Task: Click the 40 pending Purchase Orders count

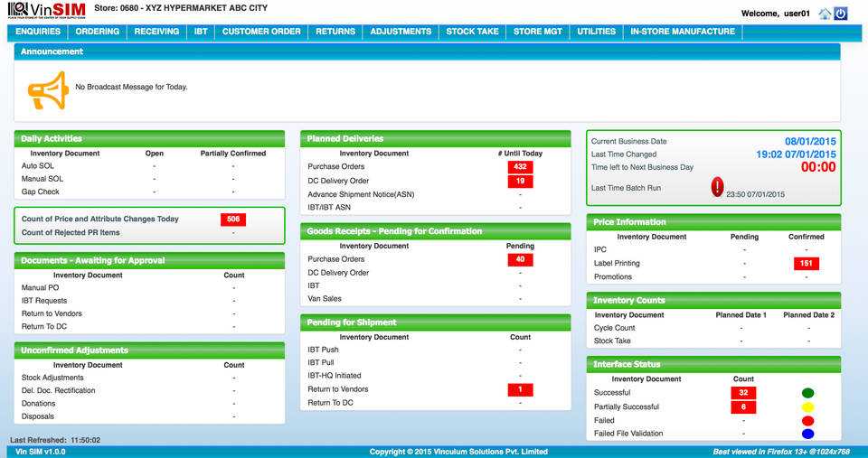Action: coord(520,260)
